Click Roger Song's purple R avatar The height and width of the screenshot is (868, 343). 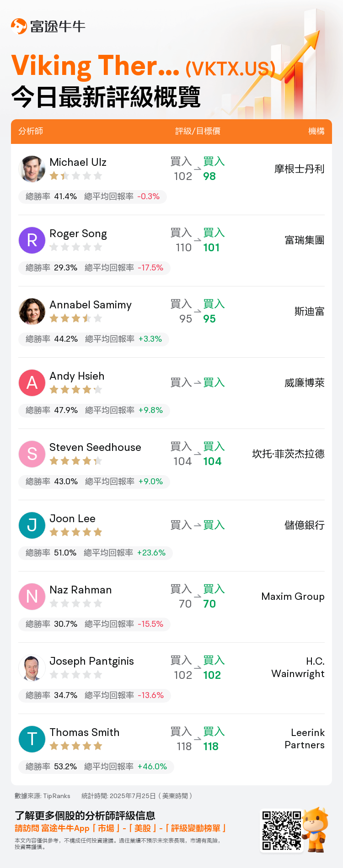[32, 240]
